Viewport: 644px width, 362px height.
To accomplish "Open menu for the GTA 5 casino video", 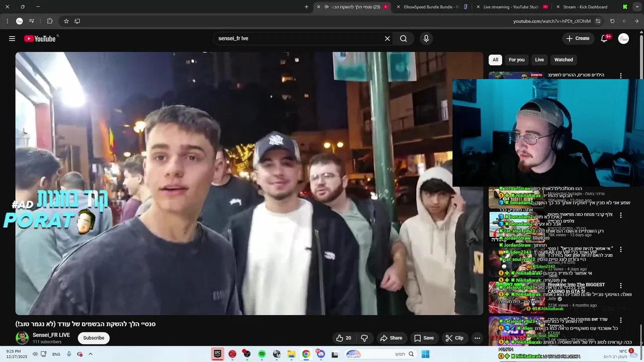I will [621, 285].
